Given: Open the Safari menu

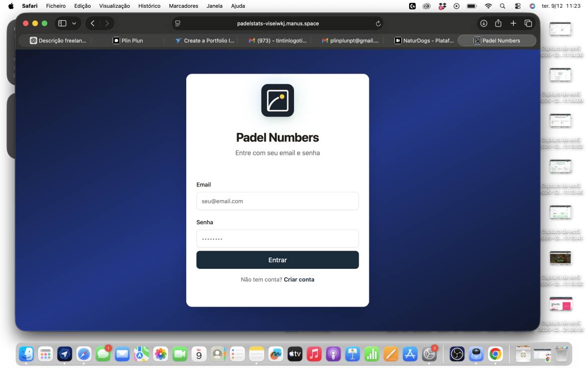Looking at the screenshot, I should tap(29, 6).
